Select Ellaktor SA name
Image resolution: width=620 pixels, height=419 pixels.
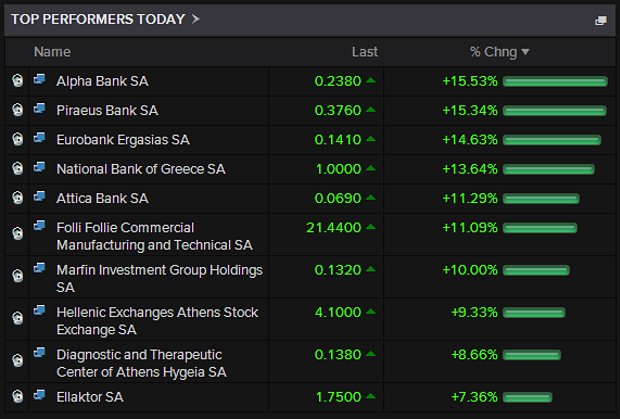click(x=90, y=397)
